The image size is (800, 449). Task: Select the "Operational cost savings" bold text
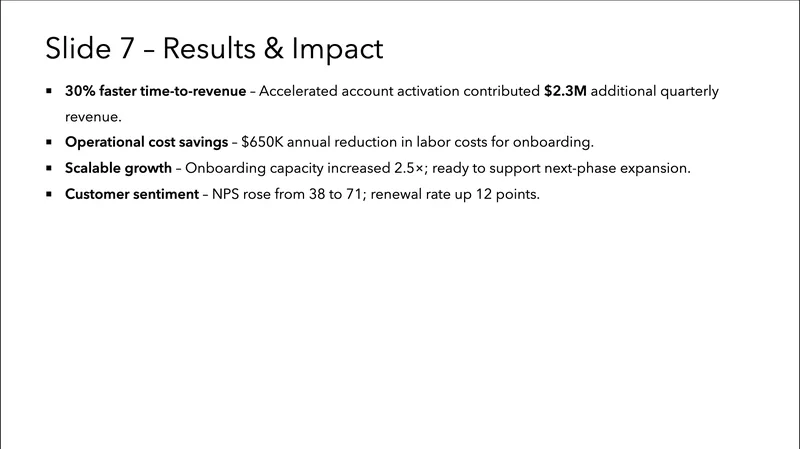tap(146, 142)
